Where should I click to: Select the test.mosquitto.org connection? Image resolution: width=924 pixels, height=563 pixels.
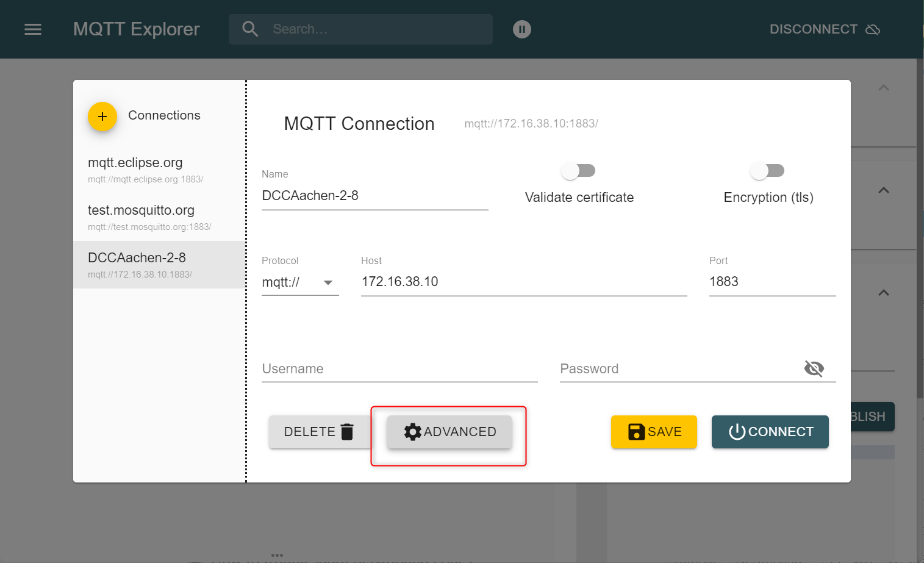point(159,217)
